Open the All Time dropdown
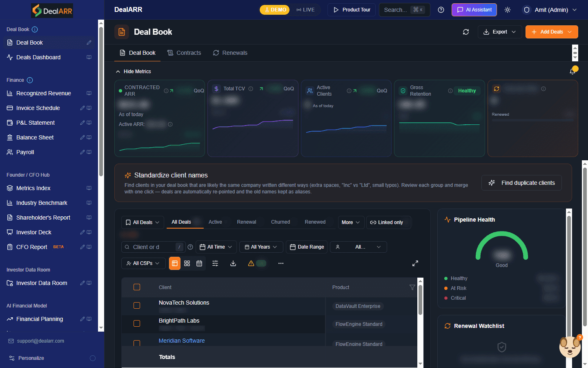The image size is (588, 368). point(216,247)
